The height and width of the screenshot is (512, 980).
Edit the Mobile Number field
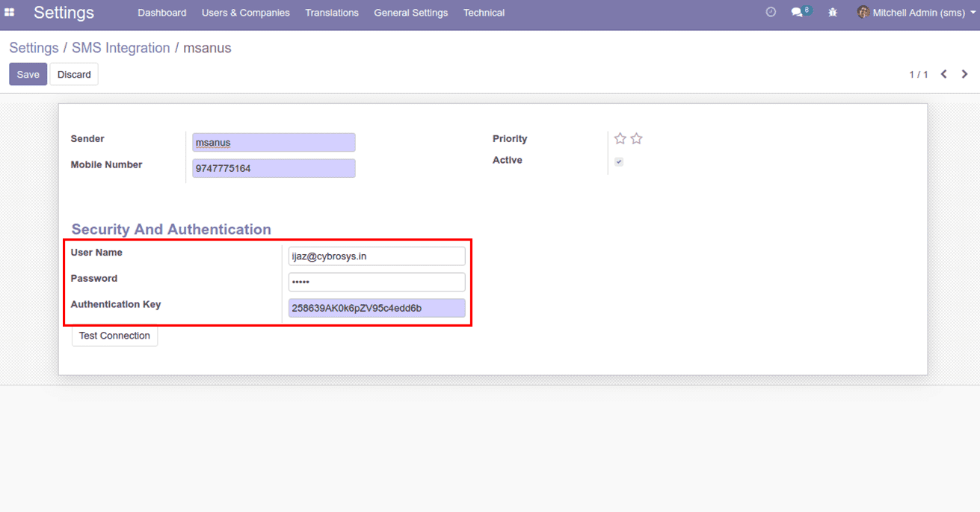point(274,168)
